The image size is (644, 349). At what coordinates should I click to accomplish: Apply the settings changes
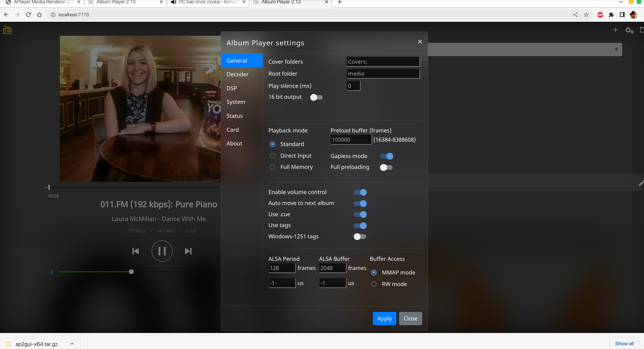(384, 319)
